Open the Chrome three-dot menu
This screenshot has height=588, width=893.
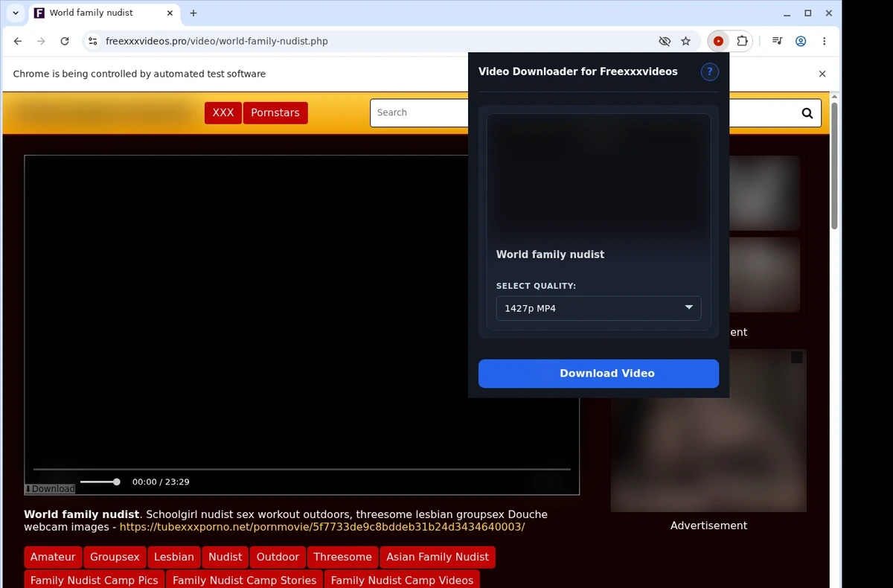(x=825, y=41)
